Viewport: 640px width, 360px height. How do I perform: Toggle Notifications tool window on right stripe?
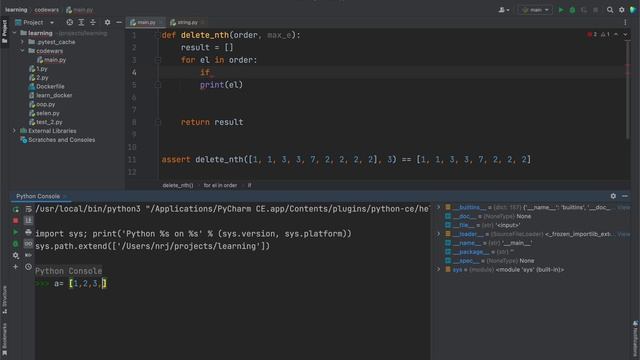click(x=636, y=339)
